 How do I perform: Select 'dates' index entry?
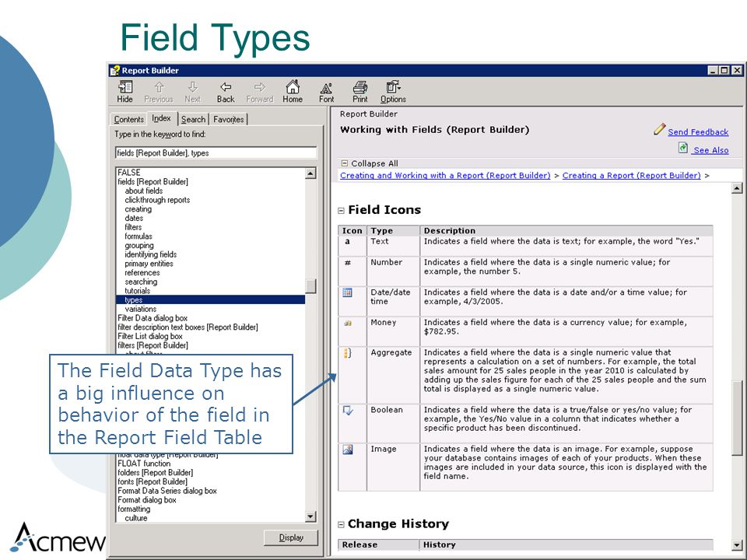[x=134, y=218]
